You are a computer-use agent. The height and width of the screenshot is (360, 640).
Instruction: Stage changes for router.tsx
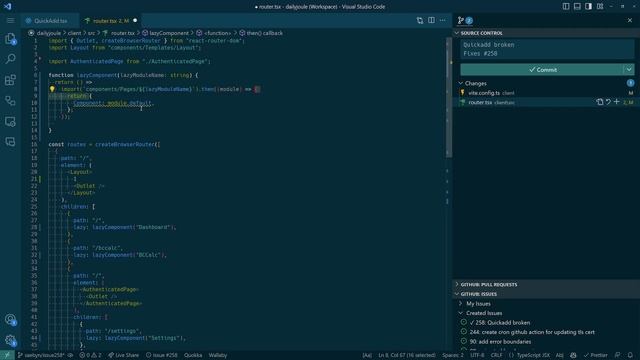(616, 102)
